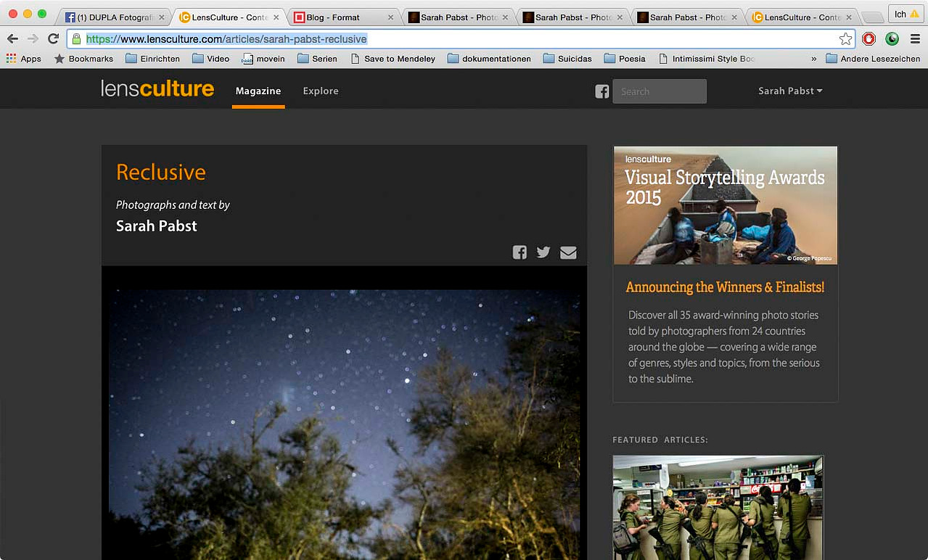Open the Magazine section

tap(258, 91)
